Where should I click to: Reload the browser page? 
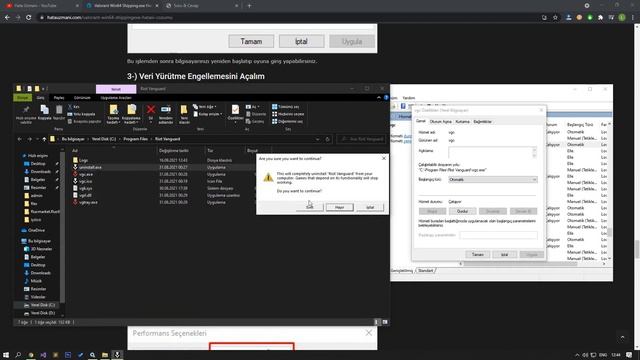tap(29, 18)
